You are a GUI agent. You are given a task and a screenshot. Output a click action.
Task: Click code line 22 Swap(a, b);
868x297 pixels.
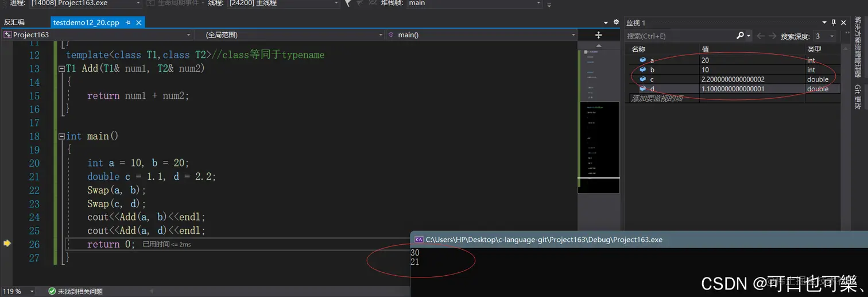coord(117,190)
